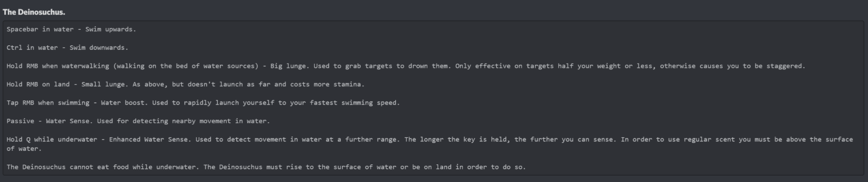
Task: Click the word "Passive" at line start
Action: 20,121
